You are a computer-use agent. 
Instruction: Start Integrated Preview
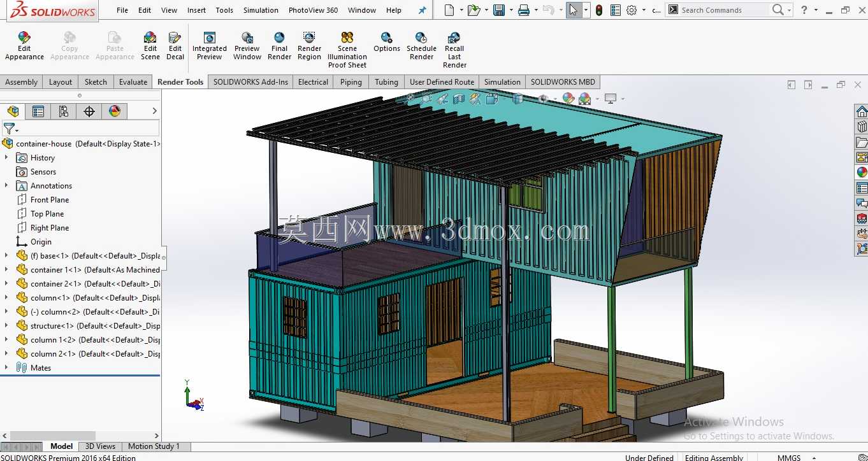[x=209, y=46]
